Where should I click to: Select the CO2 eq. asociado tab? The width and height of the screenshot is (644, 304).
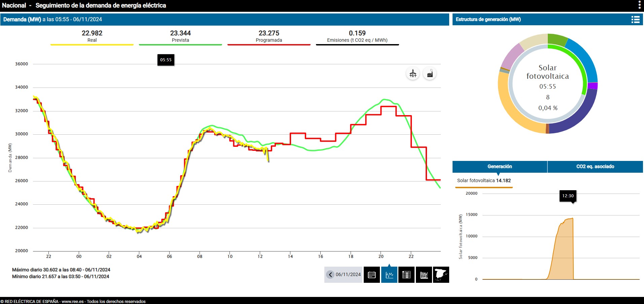[x=595, y=167]
